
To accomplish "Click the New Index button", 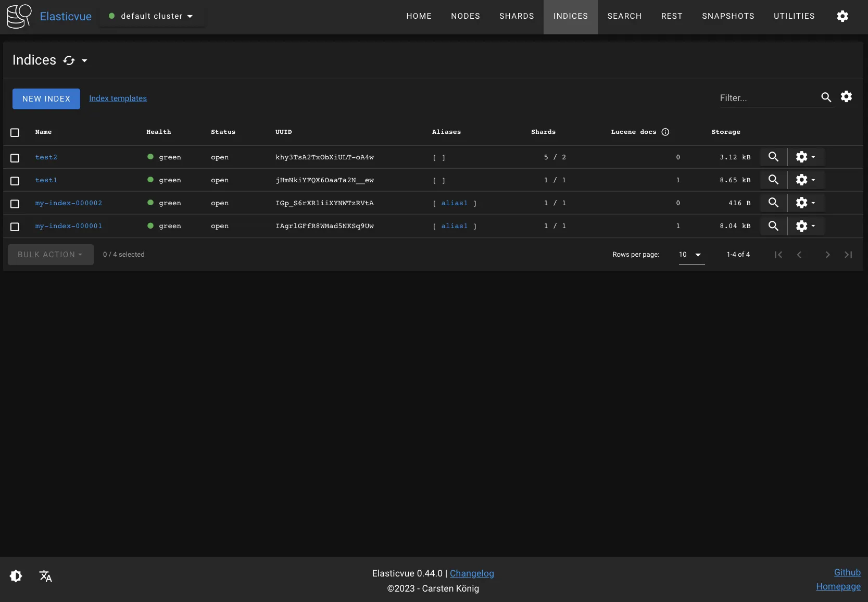I will (46, 99).
